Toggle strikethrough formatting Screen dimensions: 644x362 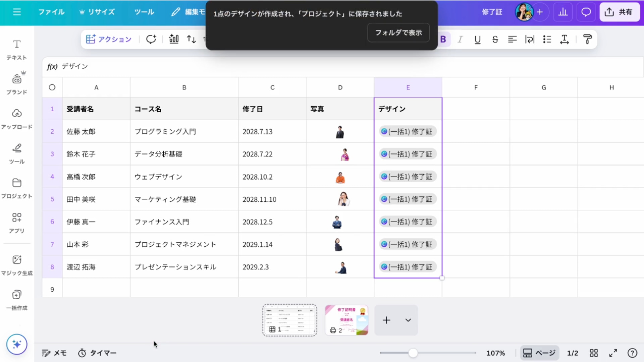495,39
